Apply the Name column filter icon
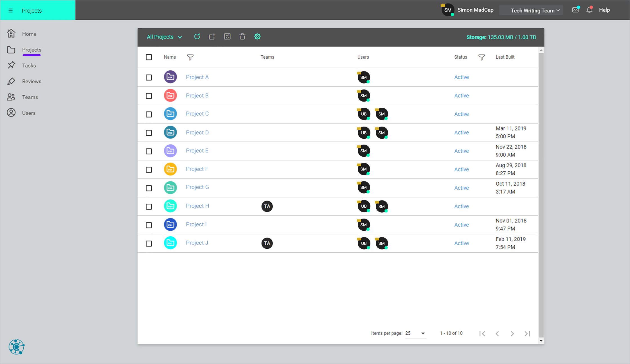Viewport: 630px width, 364px height. pos(190,57)
